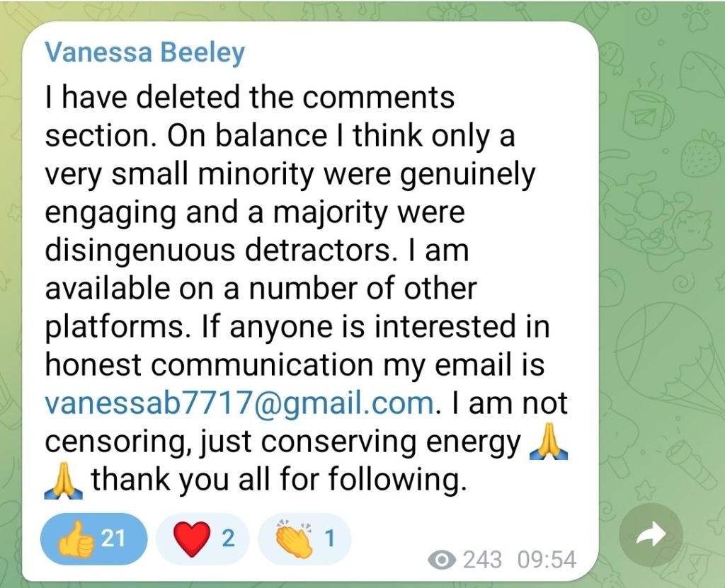Screen dimensions: 725x588
Task: Toggle the red heart reaction
Action: click(x=202, y=539)
